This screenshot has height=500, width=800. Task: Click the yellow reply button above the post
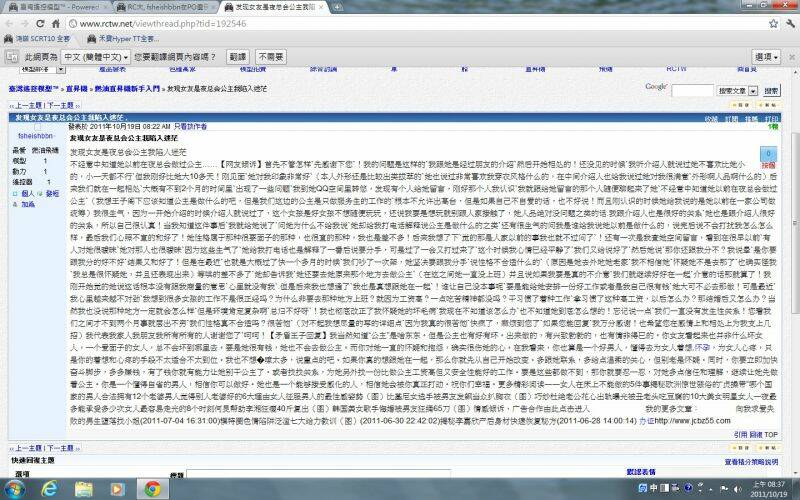coord(741,105)
